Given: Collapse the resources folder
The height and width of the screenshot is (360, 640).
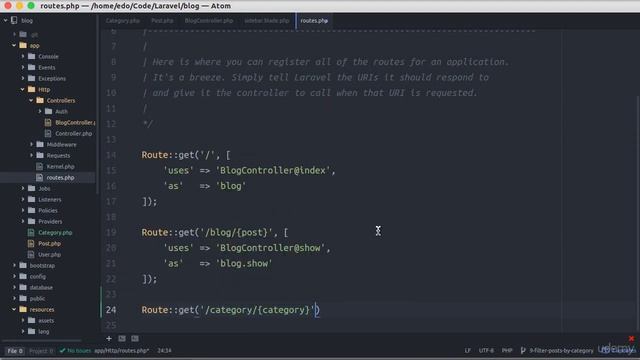Looking at the screenshot, I should coord(14,309).
